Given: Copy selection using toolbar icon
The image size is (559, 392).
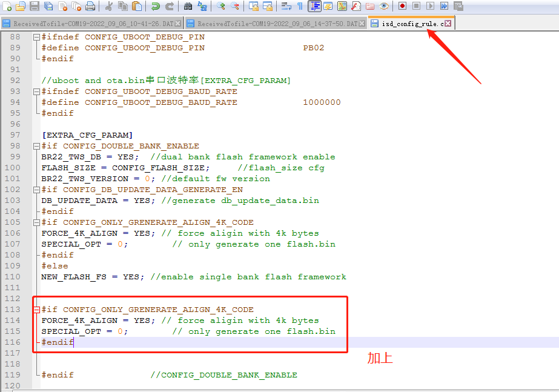Looking at the screenshot, I should tap(123, 5).
